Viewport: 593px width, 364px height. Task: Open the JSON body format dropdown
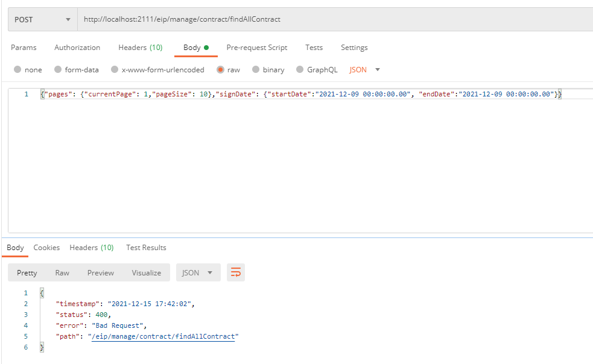pos(364,69)
